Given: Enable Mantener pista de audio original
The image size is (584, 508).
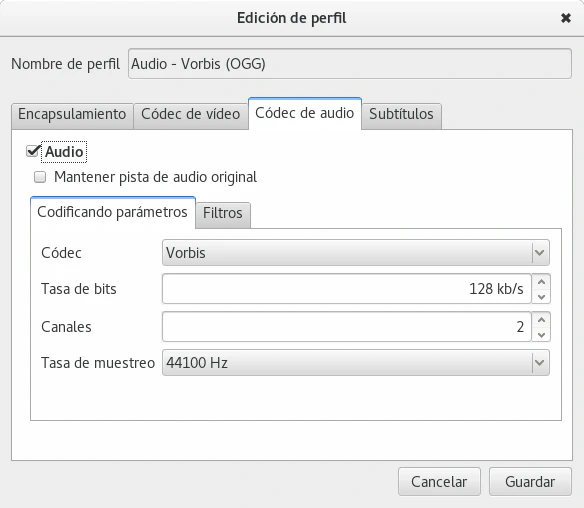Looking at the screenshot, I should click(40, 177).
